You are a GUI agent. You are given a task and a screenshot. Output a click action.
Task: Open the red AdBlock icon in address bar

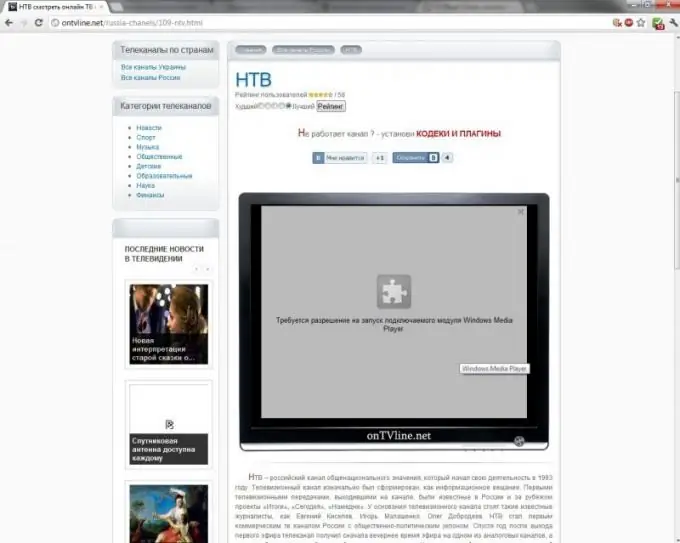[629, 22]
